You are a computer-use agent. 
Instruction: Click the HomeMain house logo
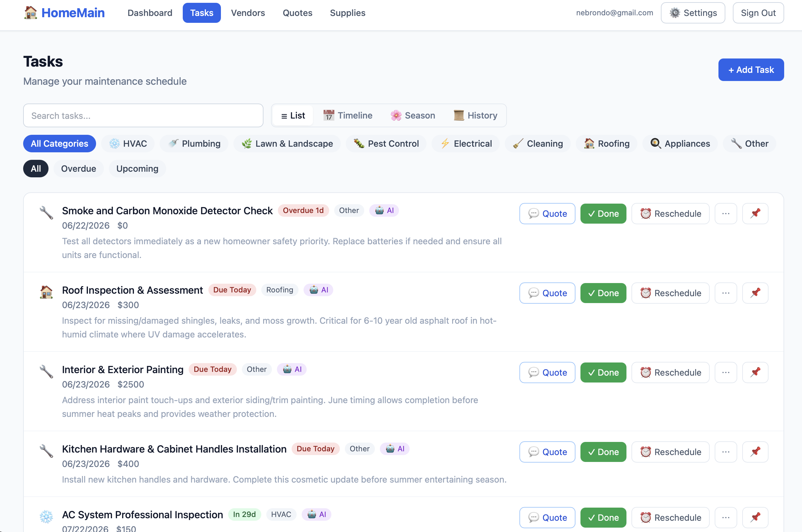point(31,13)
